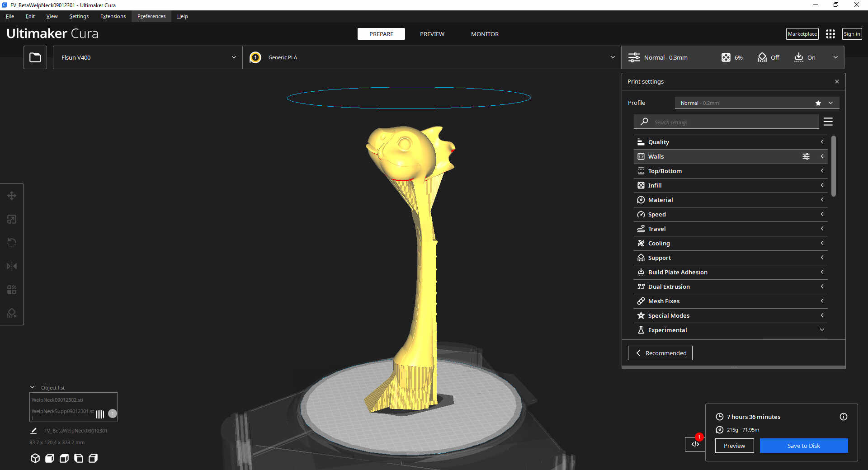Open the print settings hamburger menu
Image resolution: width=868 pixels, height=470 pixels.
coord(828,122)
